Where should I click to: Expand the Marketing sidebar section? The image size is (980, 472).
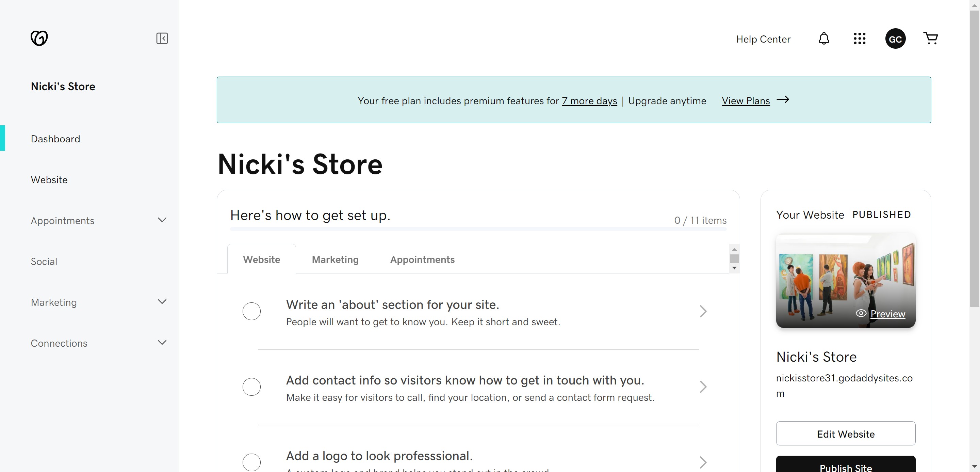[162, 302]
